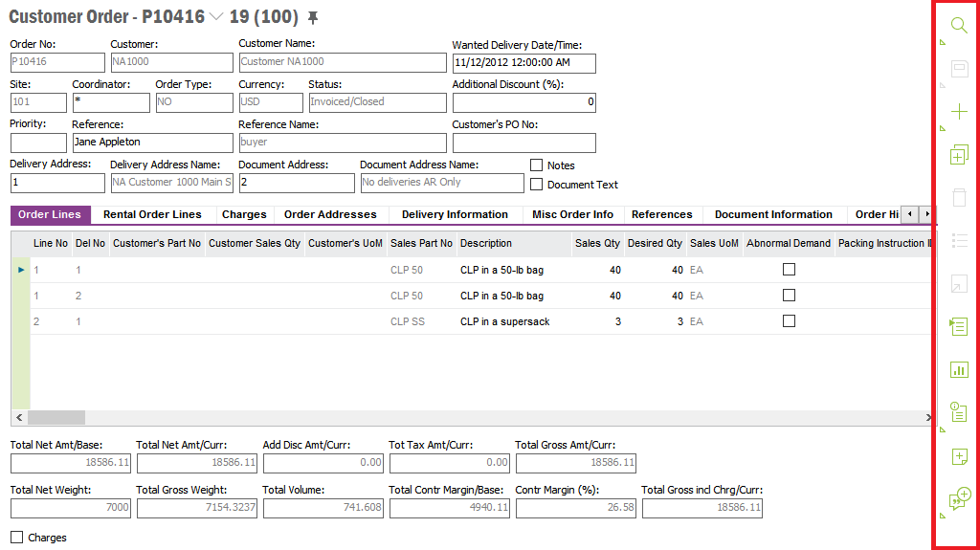Click the grayed-out Save disk icon
This screenshot has width=980, height=550.
958,69
